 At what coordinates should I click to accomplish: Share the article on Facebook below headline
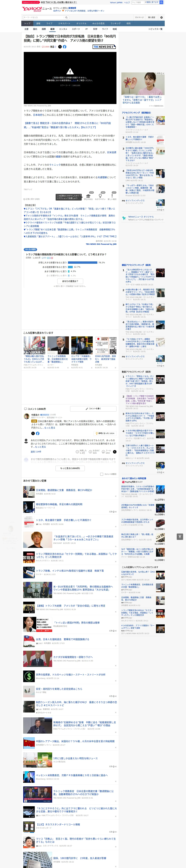[64, 47]
